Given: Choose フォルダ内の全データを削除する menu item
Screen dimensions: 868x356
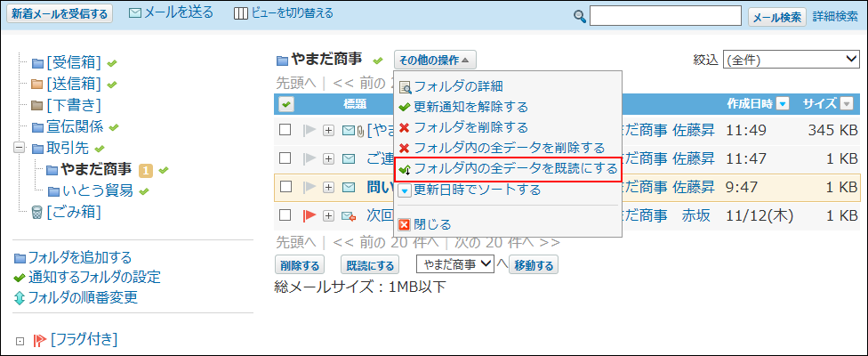Looking at the screenshot, I should [x=510, y=148].
